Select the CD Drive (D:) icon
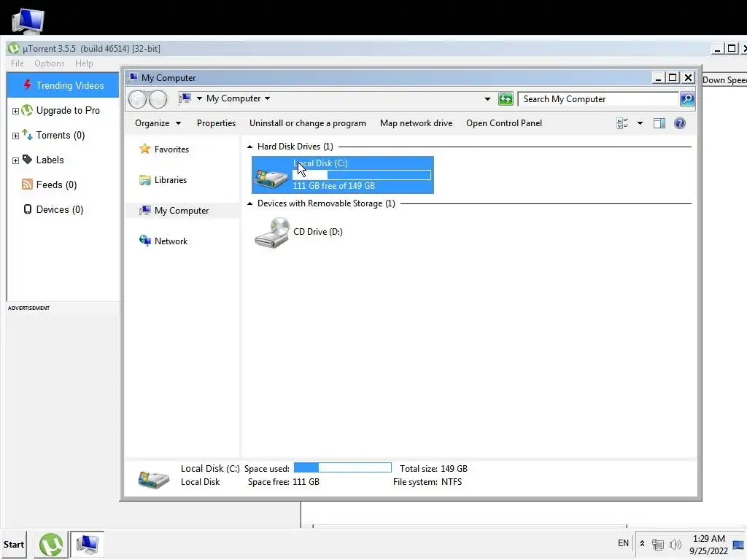Screen dimensions: 747x560 click(271, 233)
